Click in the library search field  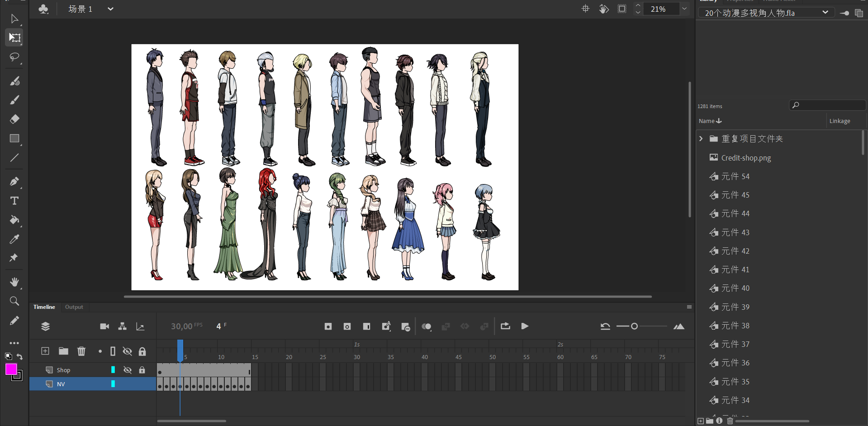pyautogui.click(x=831, y=105)
